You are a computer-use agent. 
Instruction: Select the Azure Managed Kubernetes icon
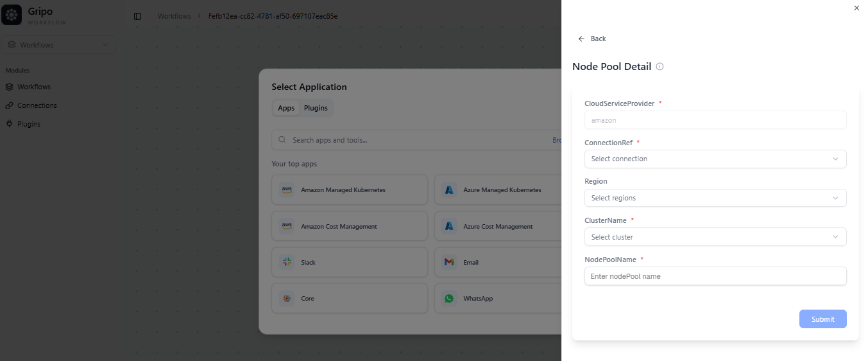[449, 190]
